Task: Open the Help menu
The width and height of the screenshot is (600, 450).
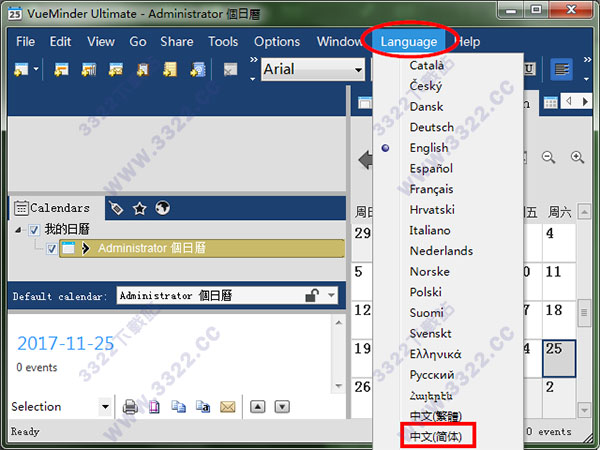Action: point(468,41)
